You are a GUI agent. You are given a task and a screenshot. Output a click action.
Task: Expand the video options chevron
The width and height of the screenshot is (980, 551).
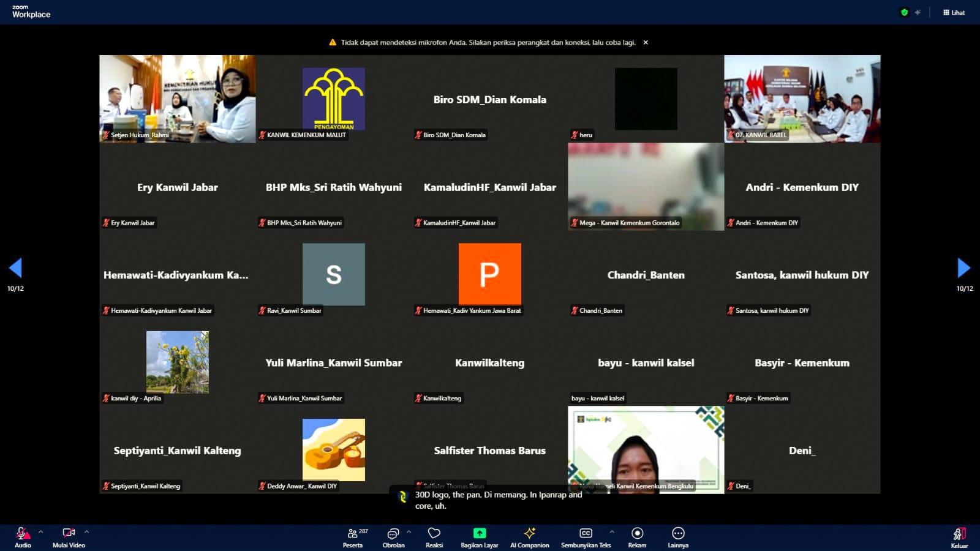86,531
